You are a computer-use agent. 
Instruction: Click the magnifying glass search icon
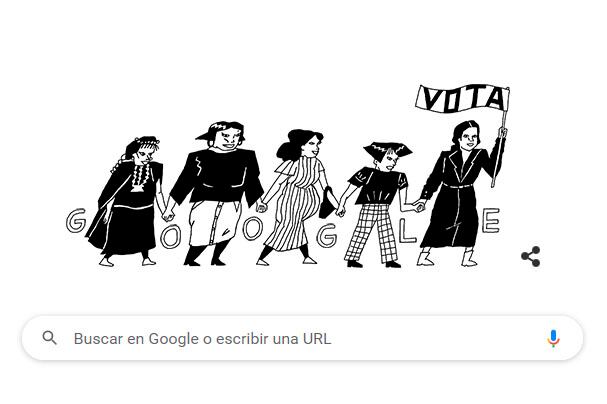point(50,338)
